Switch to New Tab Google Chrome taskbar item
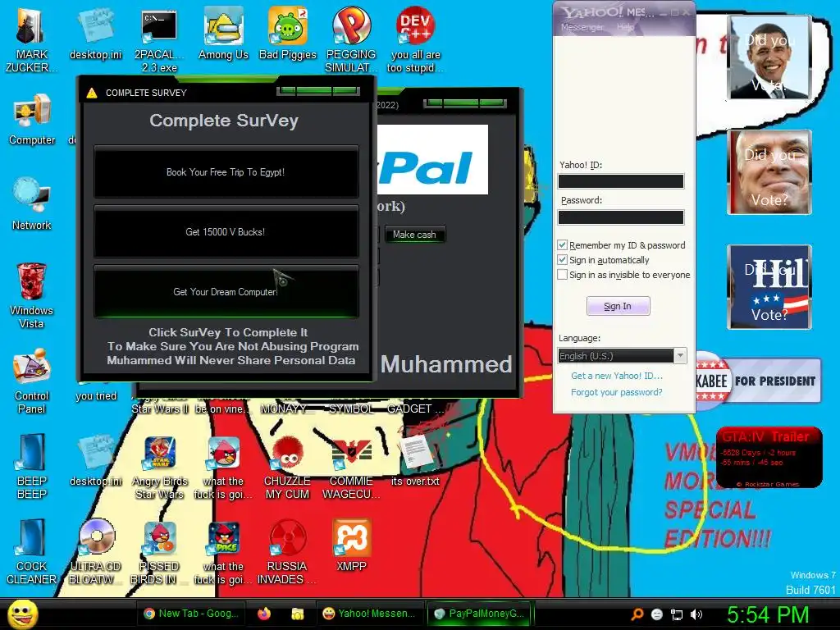840x630 pixels. (191, 614)
